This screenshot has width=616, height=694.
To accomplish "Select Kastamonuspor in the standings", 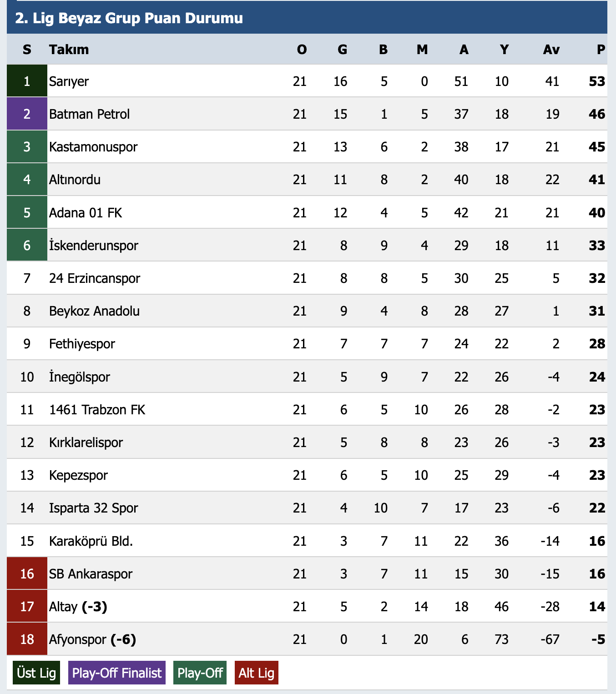I will (x=93, y=147).
